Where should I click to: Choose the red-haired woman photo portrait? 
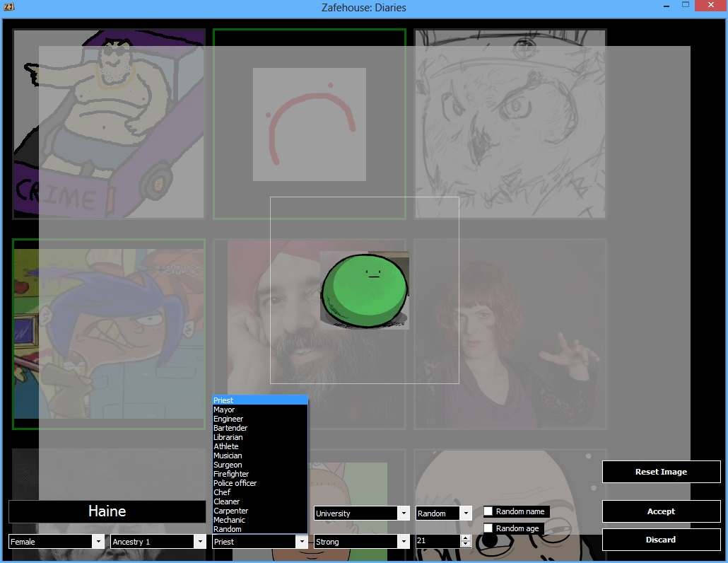[510, 334]
